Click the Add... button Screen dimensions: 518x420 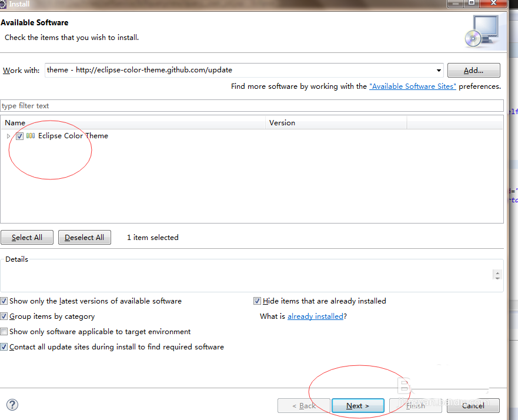pyautogui.click(x=473, y=71)
